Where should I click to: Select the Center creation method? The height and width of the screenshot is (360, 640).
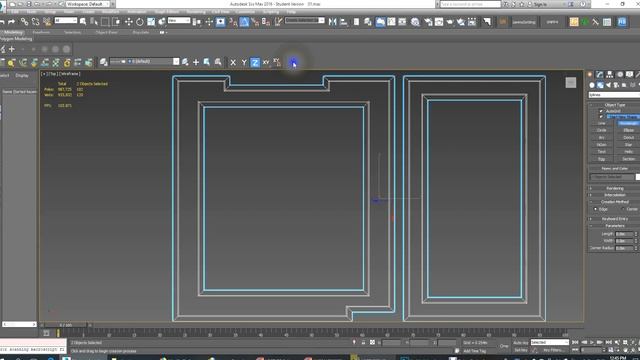(x=623, y=209)
